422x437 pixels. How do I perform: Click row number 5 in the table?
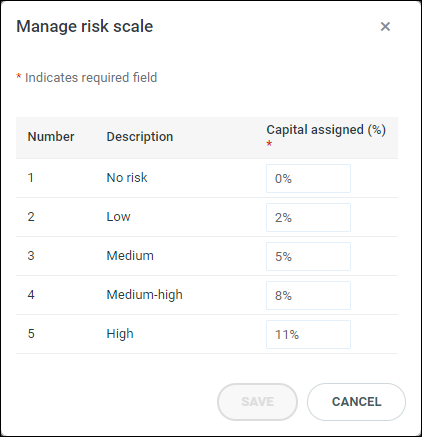(x=31, y=334)
